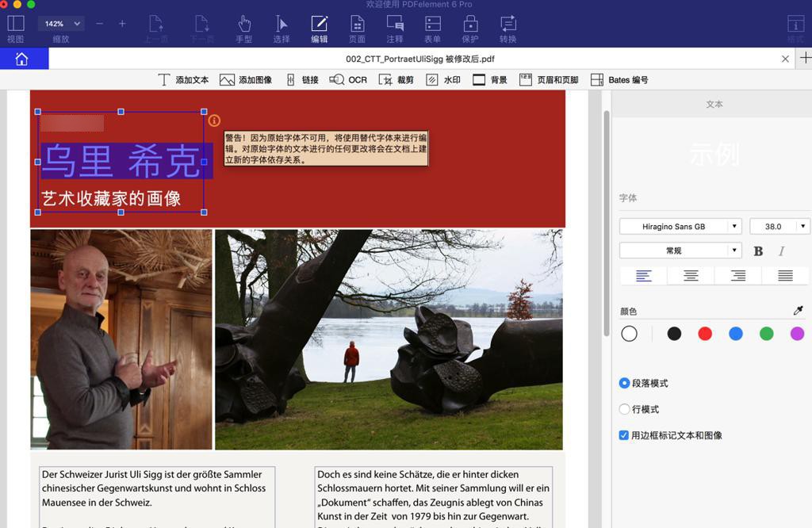Open the Convert tool

tap(507, 28)
